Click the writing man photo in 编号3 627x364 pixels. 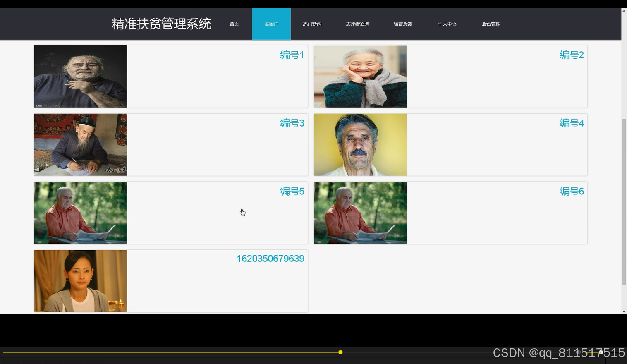[81, 144]
